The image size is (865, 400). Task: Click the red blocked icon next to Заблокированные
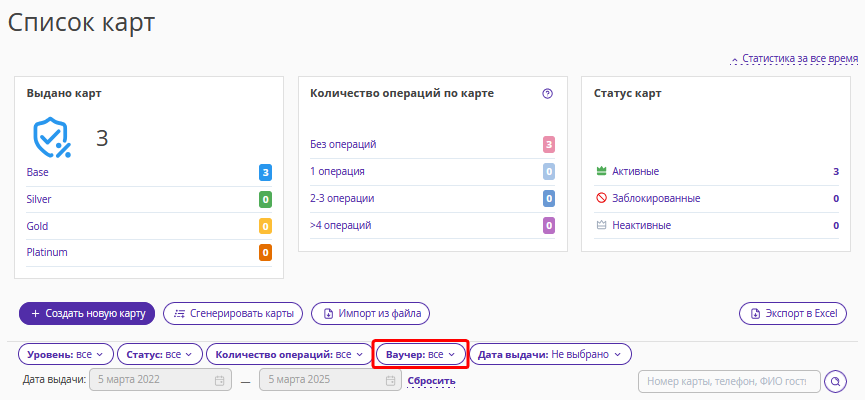(601, 198)
